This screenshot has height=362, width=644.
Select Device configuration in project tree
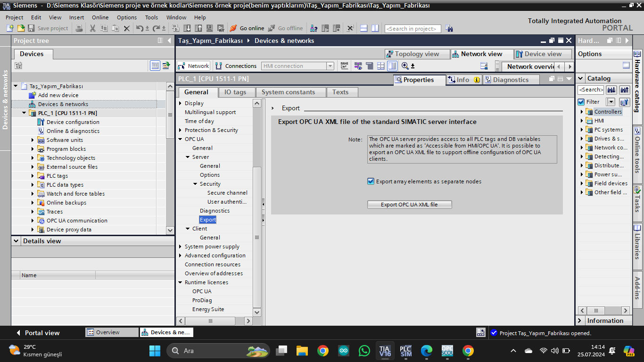pos(73,122)
